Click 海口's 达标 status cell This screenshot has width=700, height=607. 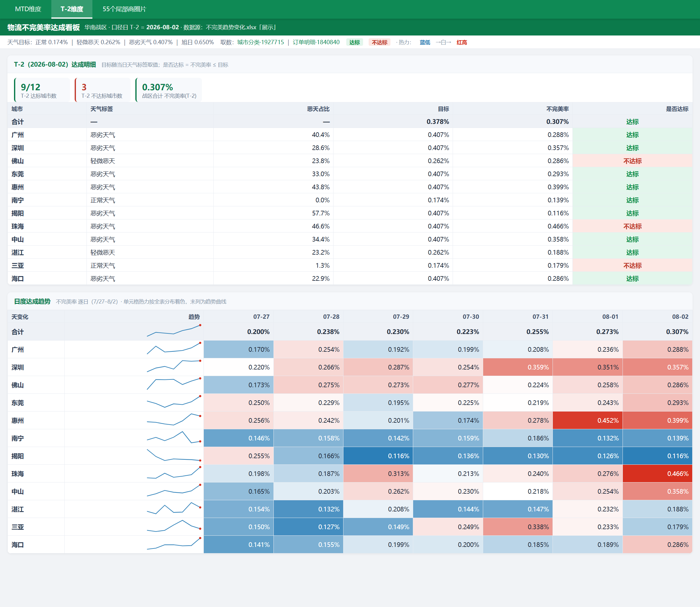click(x=632, y=278)
